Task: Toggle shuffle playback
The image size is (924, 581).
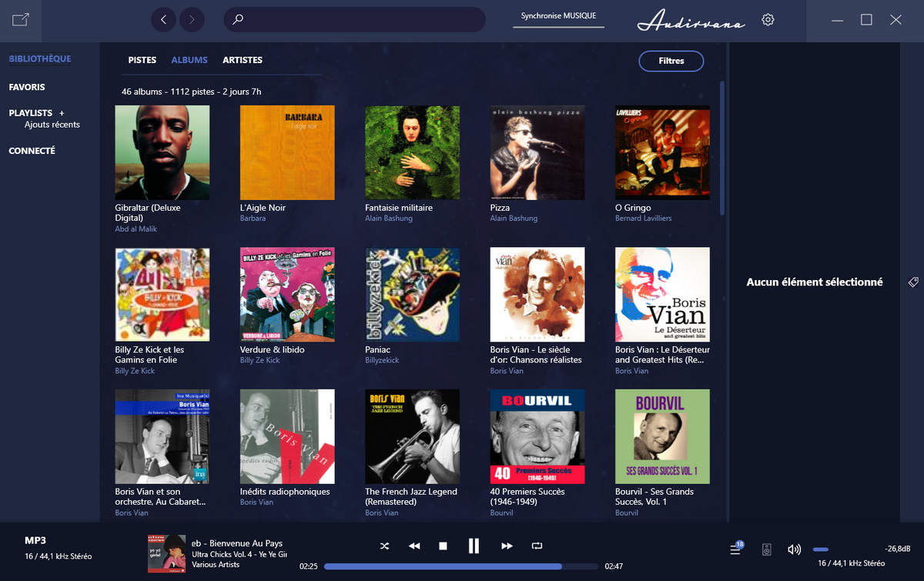Action: [384, 546]
